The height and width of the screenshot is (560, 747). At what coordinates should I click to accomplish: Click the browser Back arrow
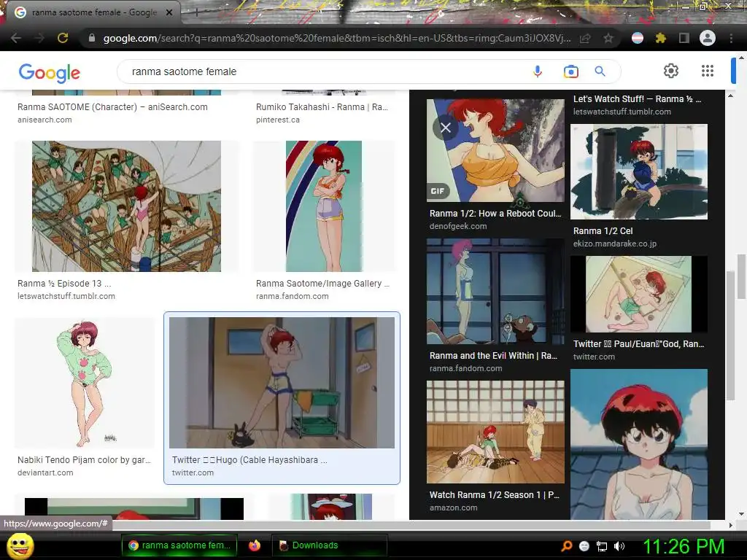coord(16,38)
